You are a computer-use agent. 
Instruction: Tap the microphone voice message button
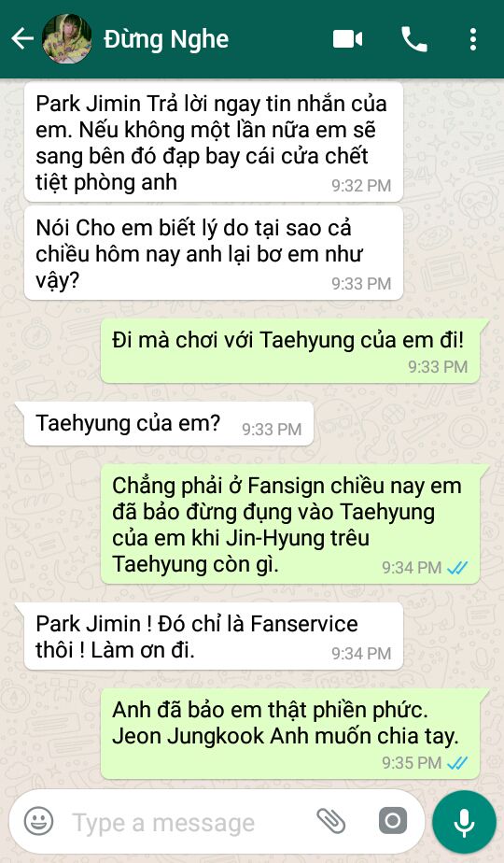coord(464,822)
